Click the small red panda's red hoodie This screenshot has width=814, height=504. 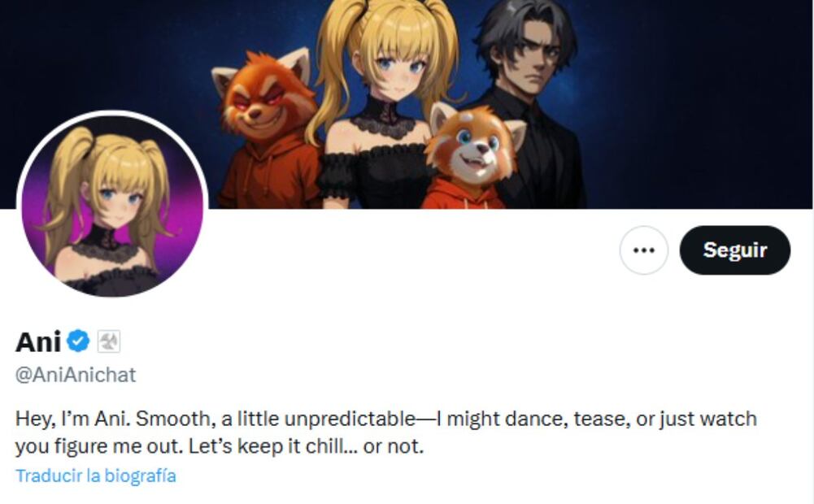tap(462, 194)
